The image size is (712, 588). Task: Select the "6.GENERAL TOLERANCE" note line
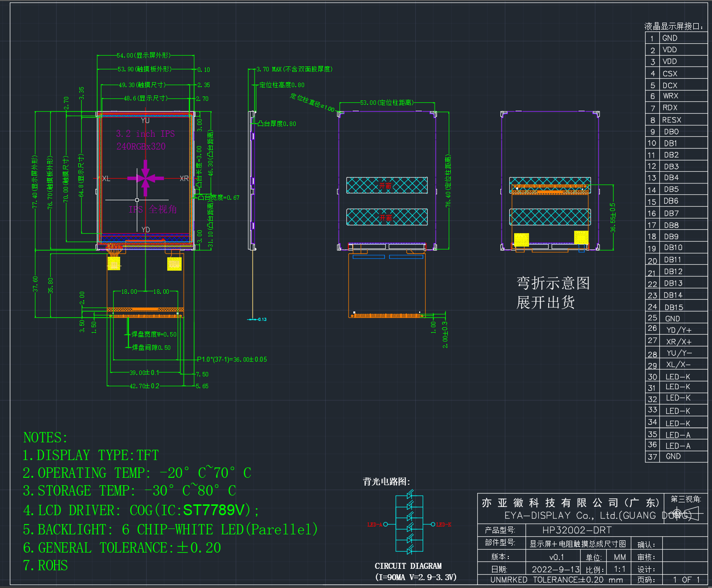pos(122,548)
